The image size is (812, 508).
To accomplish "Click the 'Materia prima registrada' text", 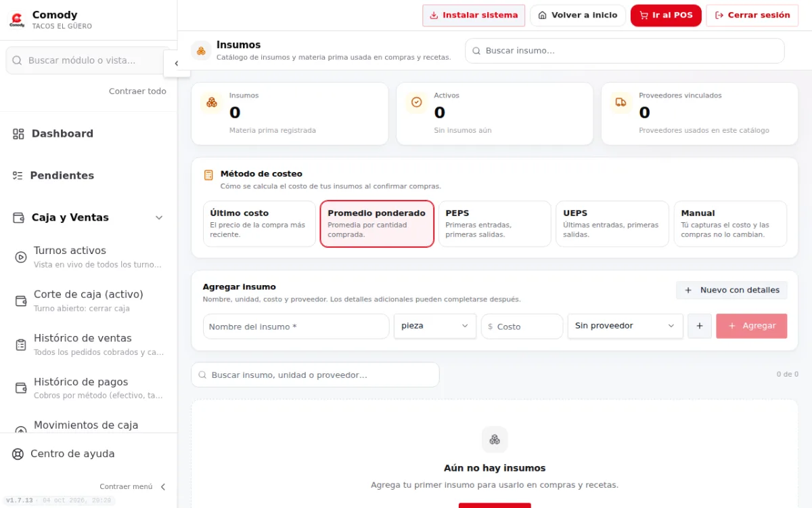I will (x=272, y=130).
